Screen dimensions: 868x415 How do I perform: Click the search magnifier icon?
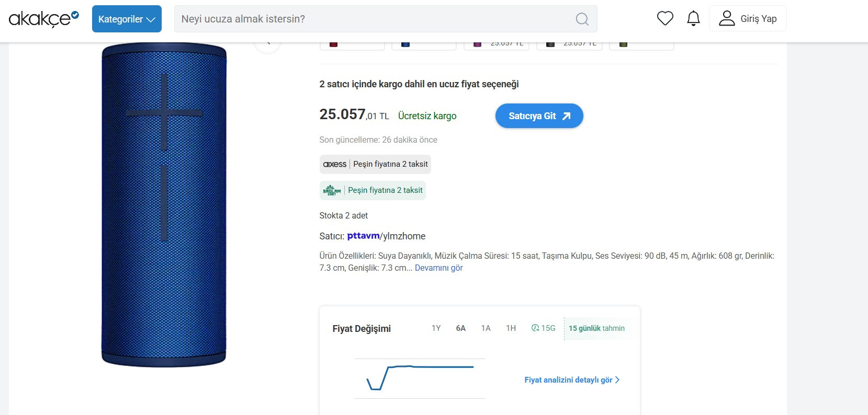(x=582, y=19)
